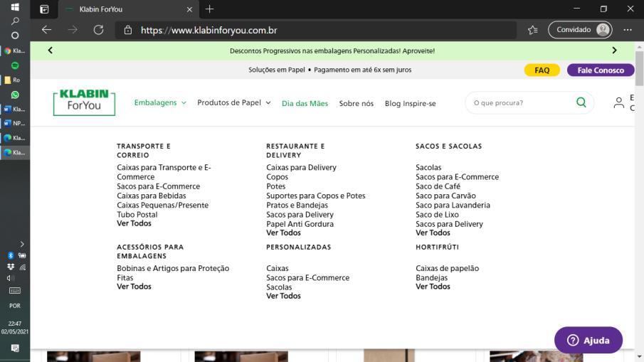Click Ver Todos under Hortifrúti
This screenshot has height=362, width=644.
tap(433, 287)
